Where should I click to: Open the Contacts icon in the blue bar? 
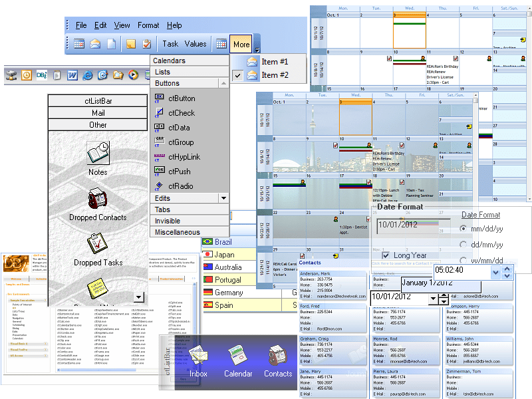(x=278, y=355)
